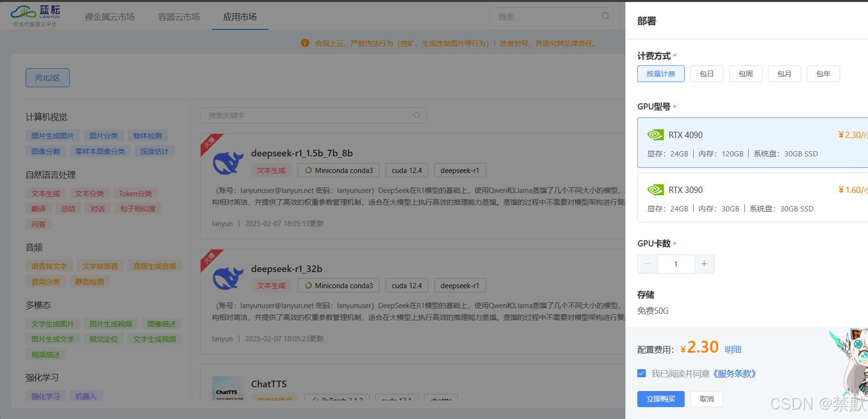The height and width of the screenshot is (419, 868).
Task: Switch to the 容器云市场 tab
Action: 179,17
